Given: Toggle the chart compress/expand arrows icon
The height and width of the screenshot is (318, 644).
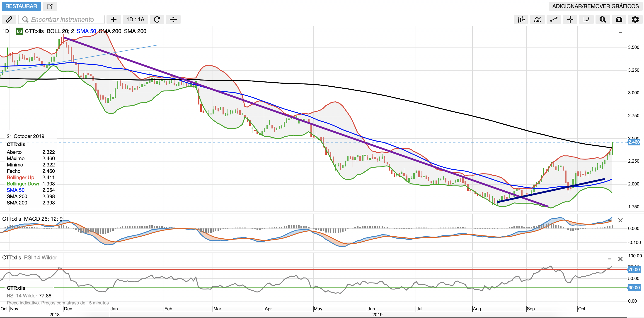Looking at the screenshot, I should [173, 19].
